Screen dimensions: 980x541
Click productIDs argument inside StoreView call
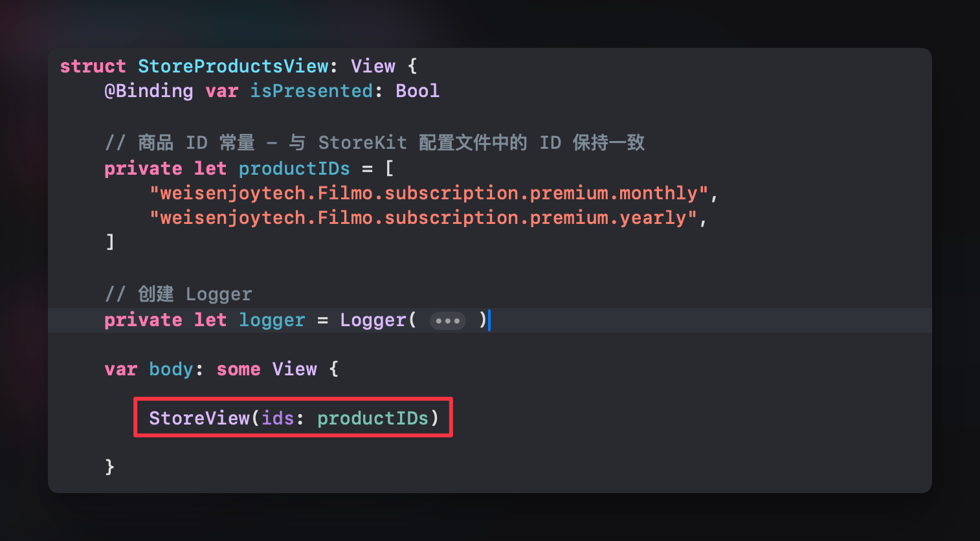(x=372, y=419)
